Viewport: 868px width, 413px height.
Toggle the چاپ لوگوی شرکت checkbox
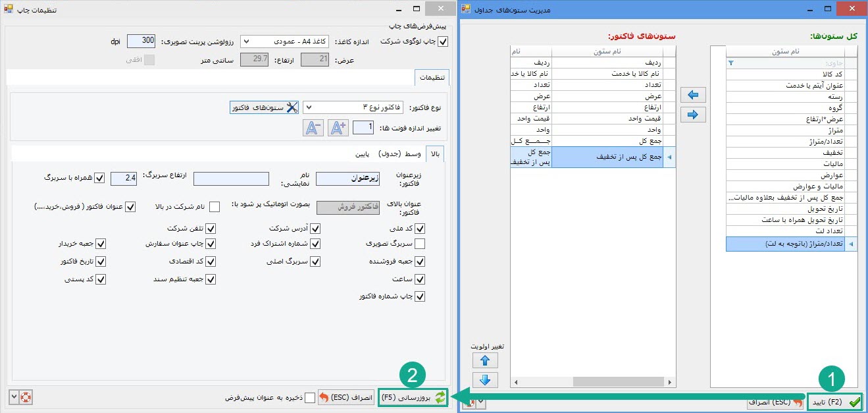coord(443,41)
